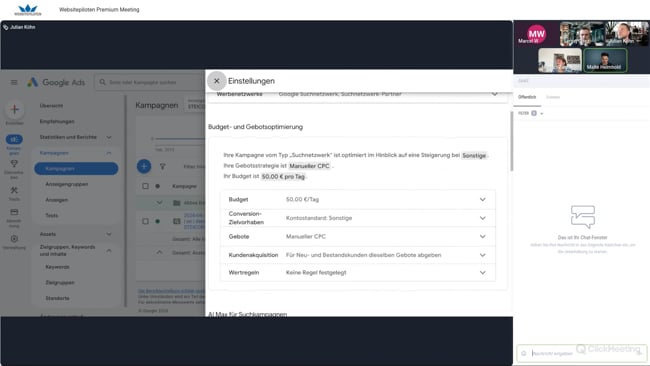Image resolution: width=650 pixels, height=366 pixels.
Task: Tick the checkbox of the campaign row
Action: click(x=145, y=221)
